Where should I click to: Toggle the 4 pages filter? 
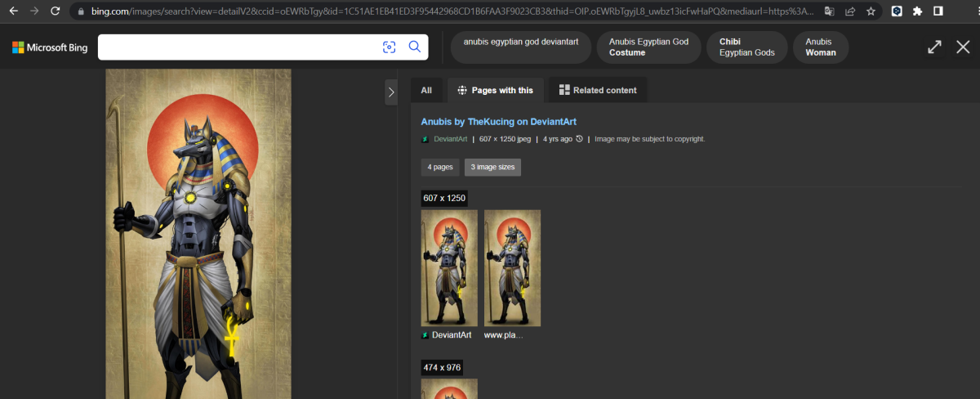tap(439, 167)
